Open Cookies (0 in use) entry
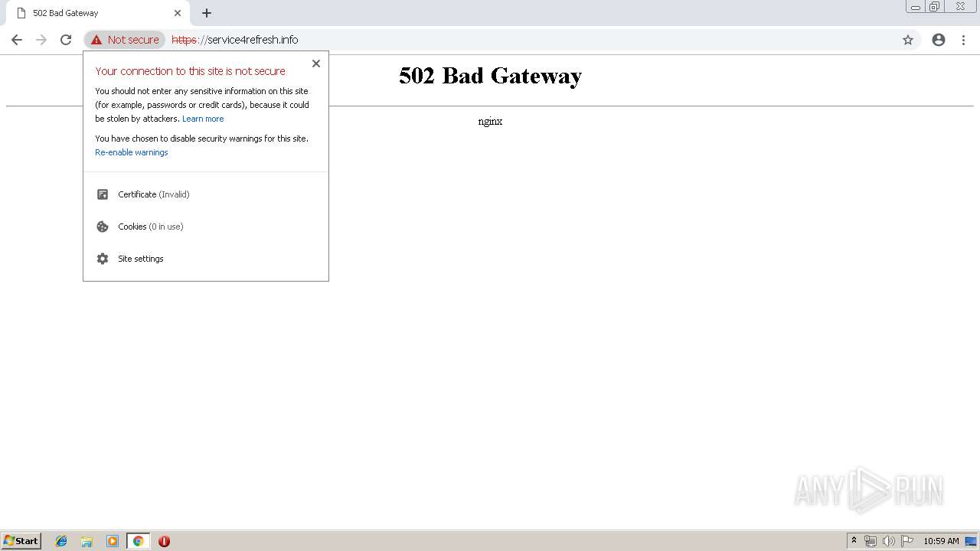Viewport: 980px width, 551px height. point(206,227)
